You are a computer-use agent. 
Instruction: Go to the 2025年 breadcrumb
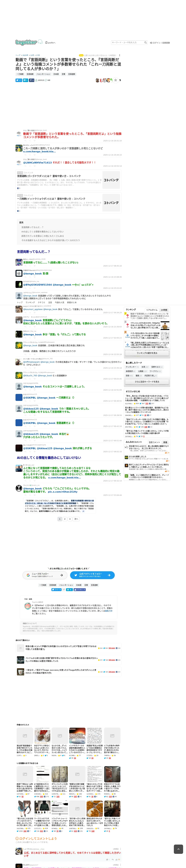click(x=25, y=55)
